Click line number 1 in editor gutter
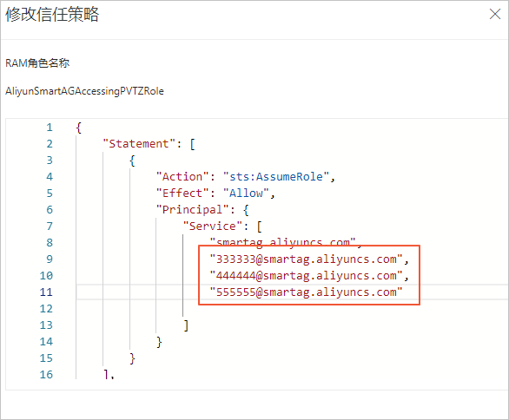 (50, 128)
